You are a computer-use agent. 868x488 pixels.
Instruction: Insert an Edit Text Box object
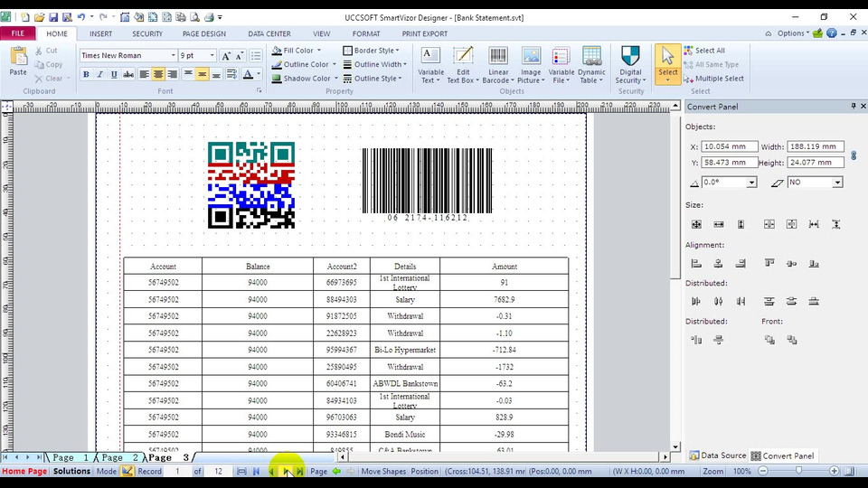pyautogui.click(x=463, y=65)
